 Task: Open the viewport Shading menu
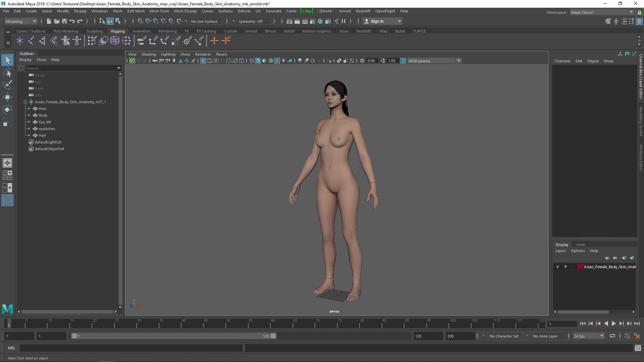click(149, 54)
